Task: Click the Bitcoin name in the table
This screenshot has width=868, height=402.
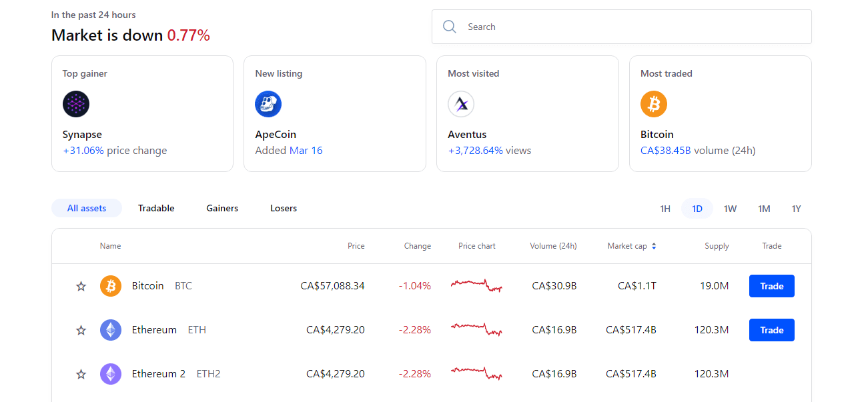Action: (x=147, y=286)
